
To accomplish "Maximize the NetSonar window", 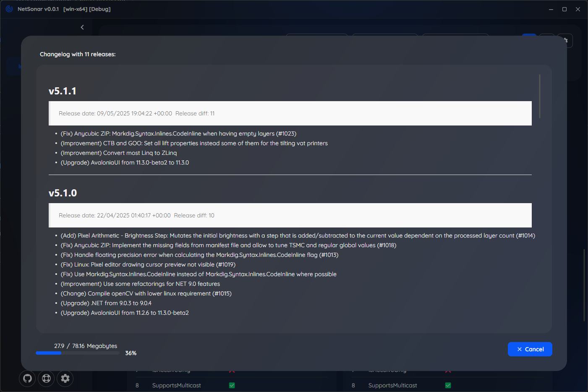I will click(564, 9).
